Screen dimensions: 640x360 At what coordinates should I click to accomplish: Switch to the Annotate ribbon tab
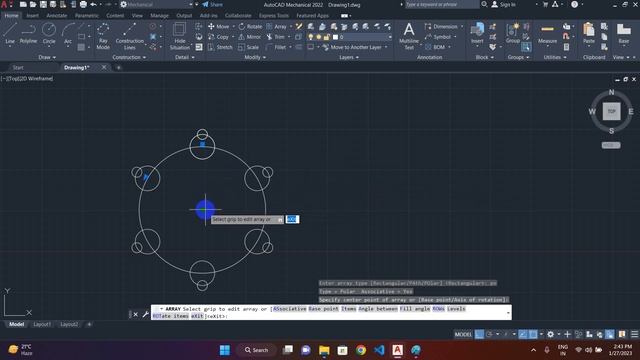point(56,16)
